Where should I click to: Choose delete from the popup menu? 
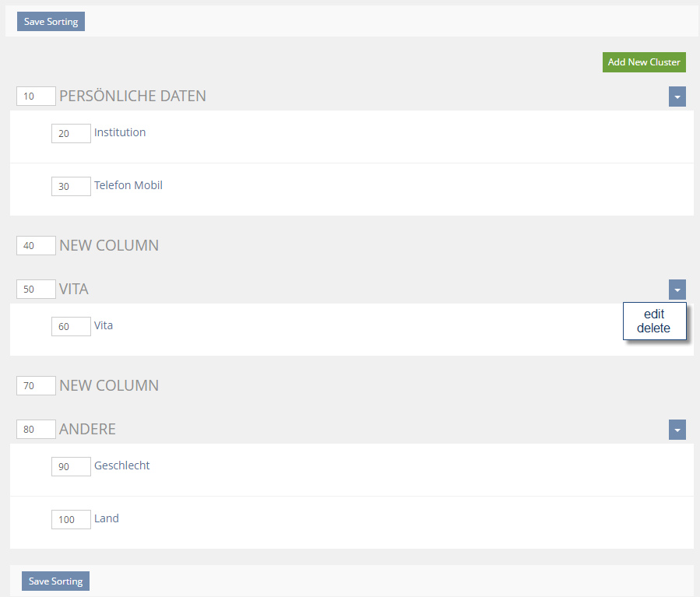(654, 328)
